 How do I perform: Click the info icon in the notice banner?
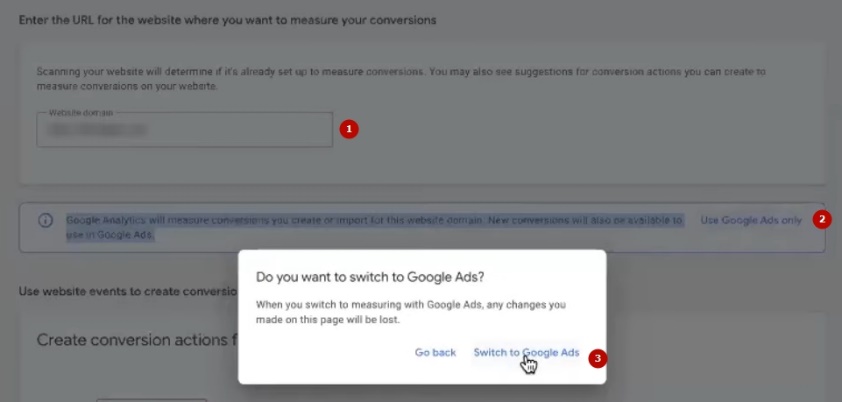[45, 221]
